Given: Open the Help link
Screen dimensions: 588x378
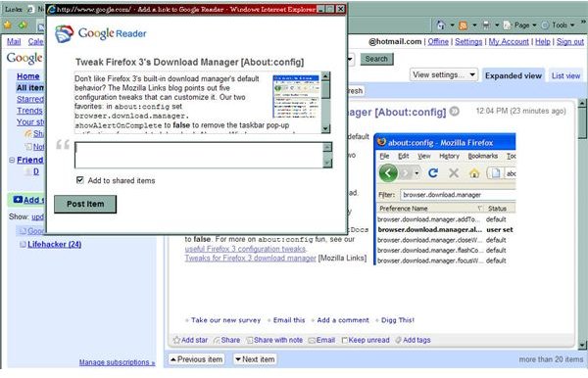Looking at the screenshot, I should [x=543, y=41].
